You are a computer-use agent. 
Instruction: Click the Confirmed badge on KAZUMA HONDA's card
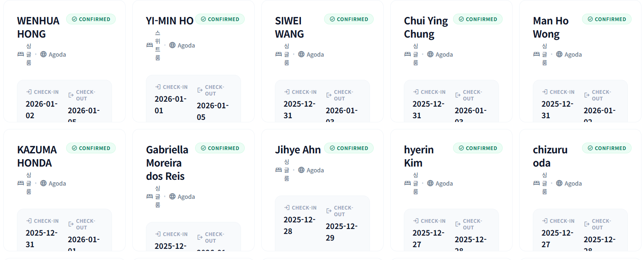[x=91, y=148]
